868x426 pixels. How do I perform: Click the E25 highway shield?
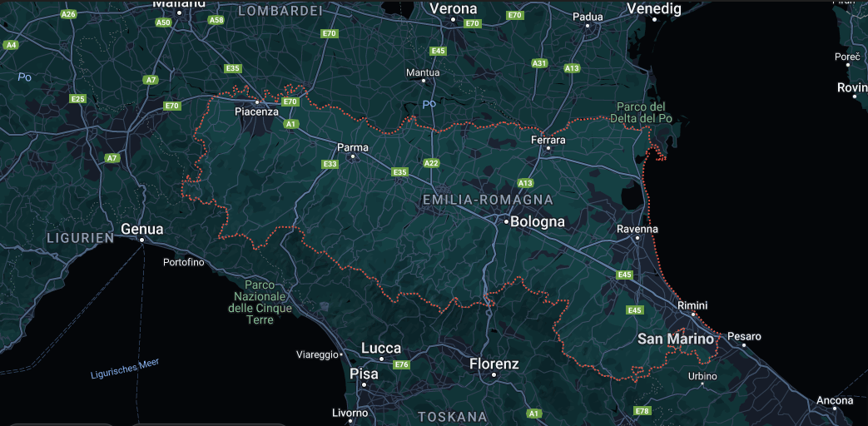click(78, 98)
